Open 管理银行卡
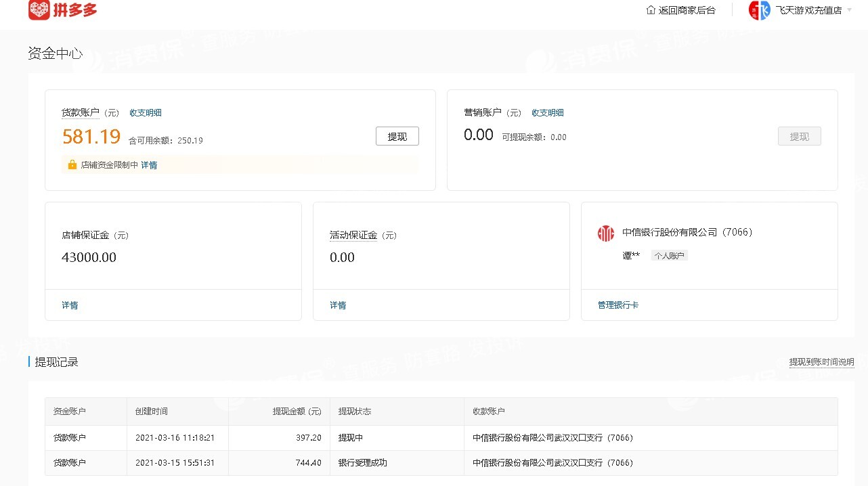 (617, 305)
